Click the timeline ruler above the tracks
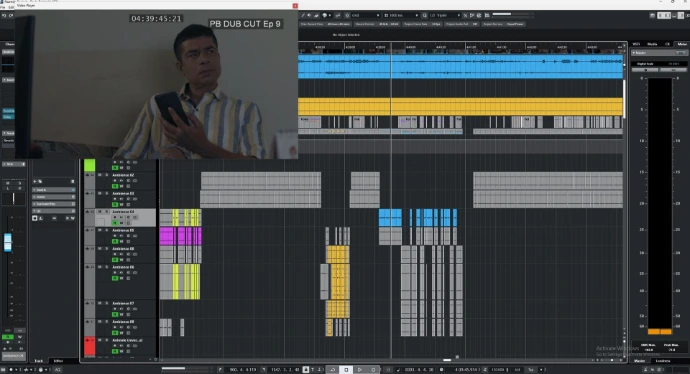Image resolution: width=690 pixels, height=374 pixels. pos(460,47)
